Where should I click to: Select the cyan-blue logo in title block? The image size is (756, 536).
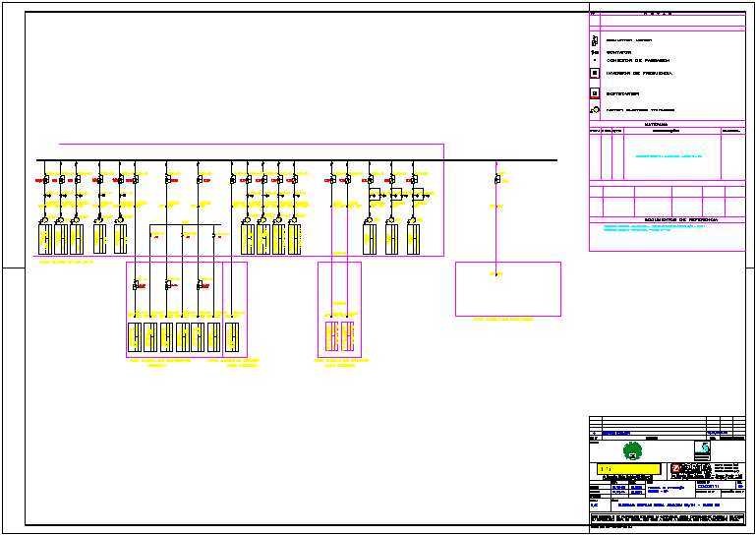tap(702, 449)
